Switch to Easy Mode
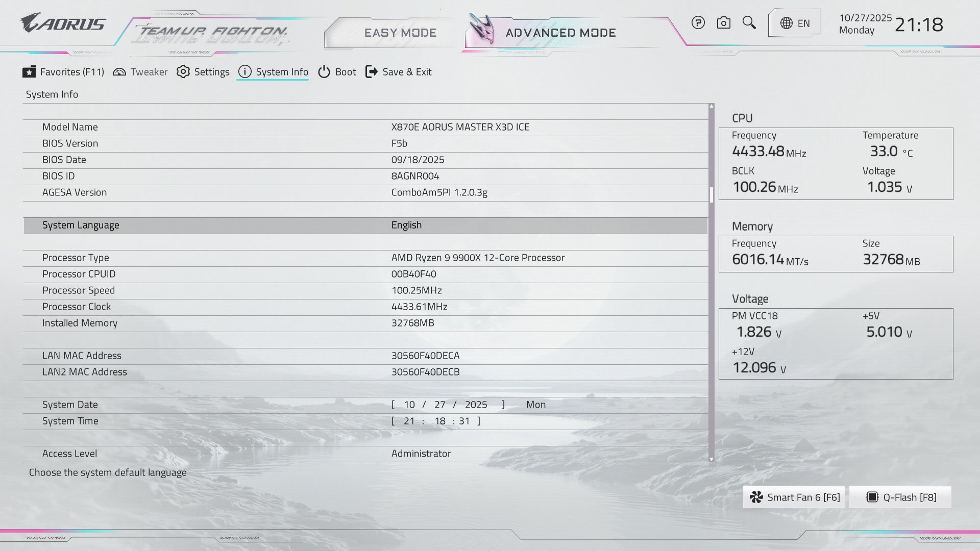The height and width of the screenshot is (551, 980). coord(400,33)
